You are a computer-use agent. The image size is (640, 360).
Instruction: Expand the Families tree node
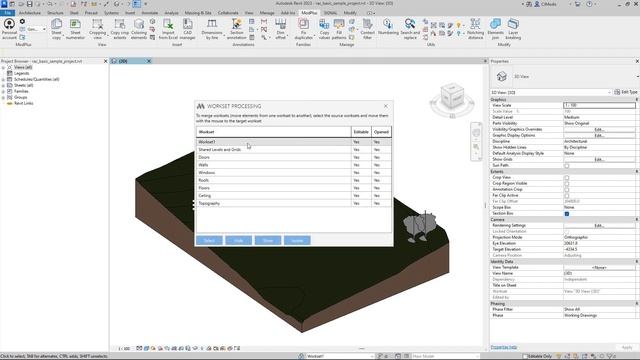pos(3,91)
